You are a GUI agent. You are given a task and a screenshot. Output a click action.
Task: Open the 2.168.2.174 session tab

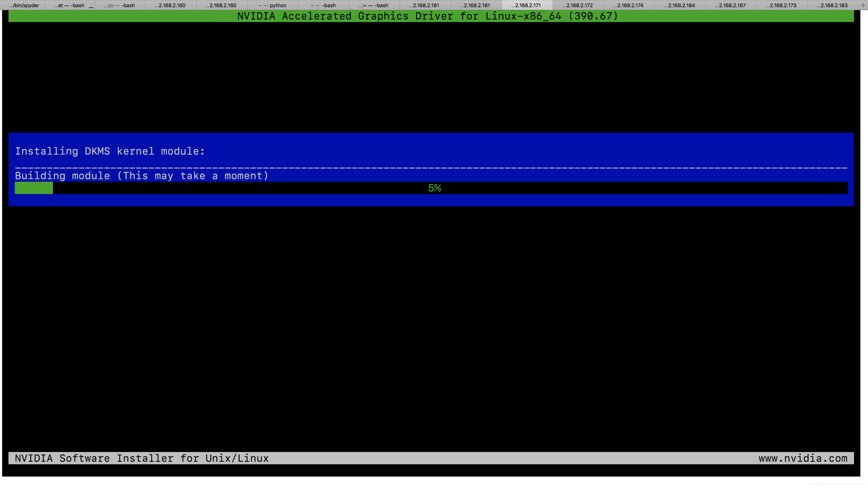click(628, 5)
